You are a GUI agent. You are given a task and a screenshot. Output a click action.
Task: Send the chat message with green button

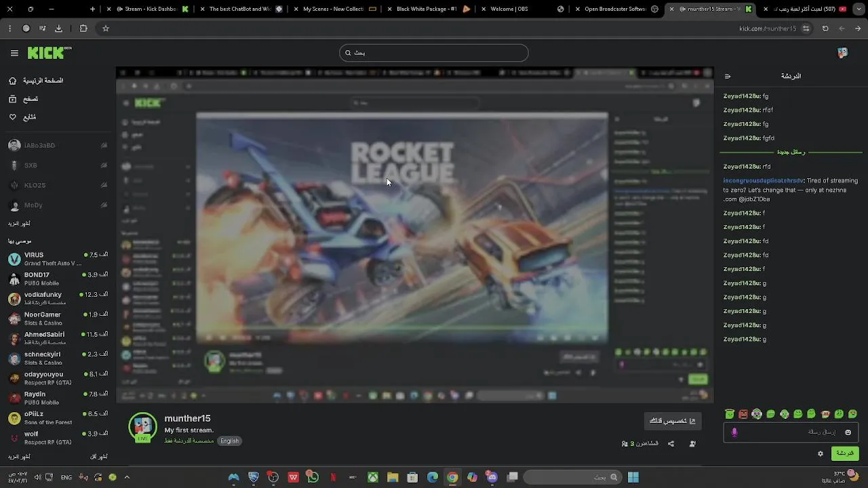[844, 453]
